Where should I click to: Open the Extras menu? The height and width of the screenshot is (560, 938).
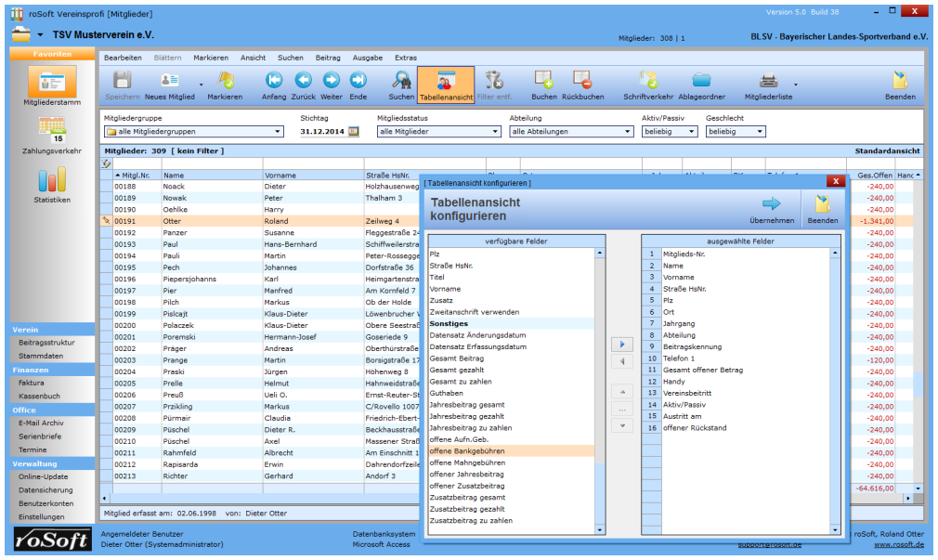tap(406, 58)
